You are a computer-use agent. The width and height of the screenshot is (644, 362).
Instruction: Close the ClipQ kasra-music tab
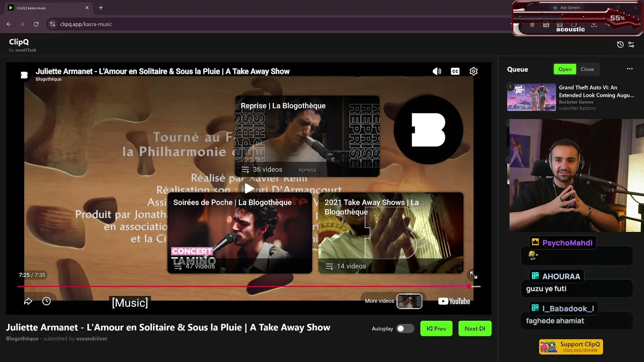click(87, 8)
